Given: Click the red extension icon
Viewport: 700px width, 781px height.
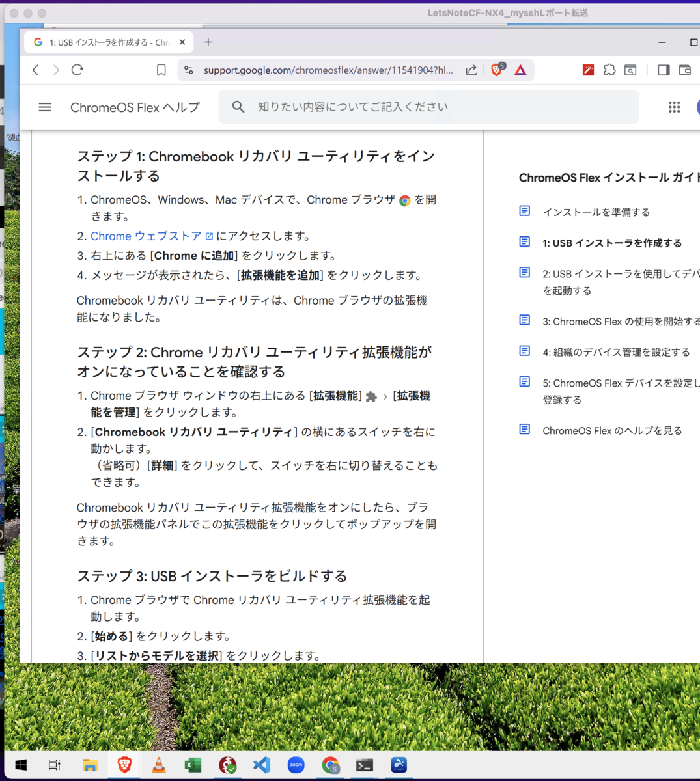Looking at the screenshot, I should 588,70.
